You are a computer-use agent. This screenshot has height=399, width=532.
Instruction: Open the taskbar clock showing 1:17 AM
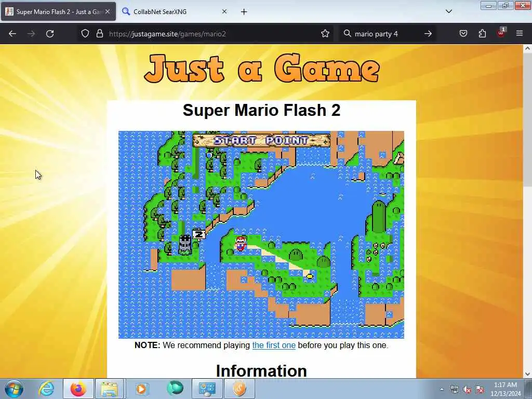pos(506,389)
